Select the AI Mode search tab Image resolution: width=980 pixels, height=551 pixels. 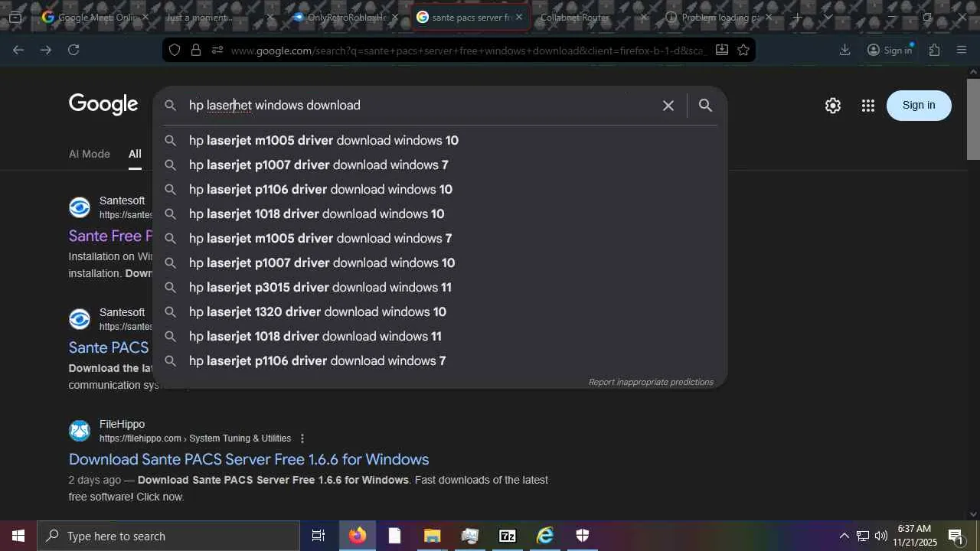[90, 154]
